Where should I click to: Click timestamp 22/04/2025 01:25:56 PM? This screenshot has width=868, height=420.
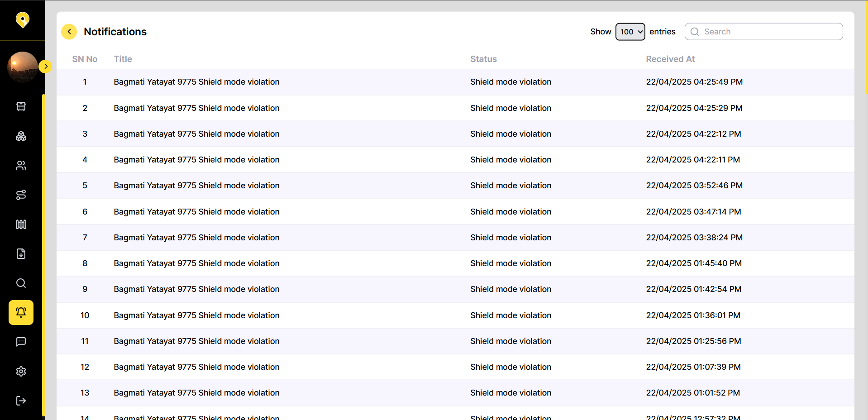(693, 341)
